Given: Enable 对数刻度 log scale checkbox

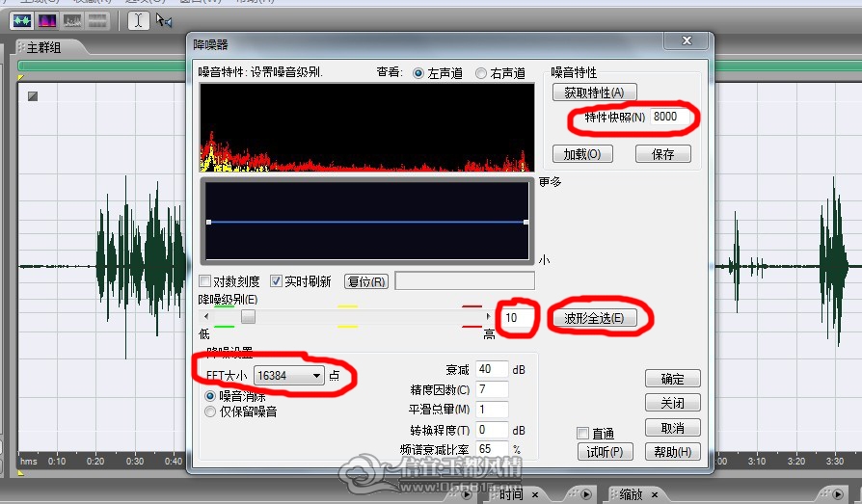Looking at the screenshot, I should [205, 281].
